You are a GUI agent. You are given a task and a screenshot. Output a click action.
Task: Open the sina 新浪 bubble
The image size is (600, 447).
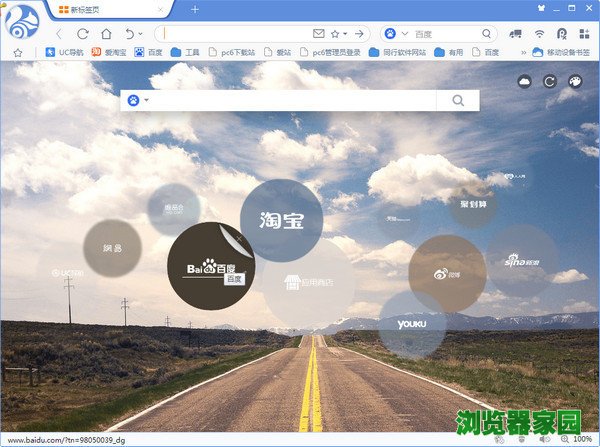[522, 261]
